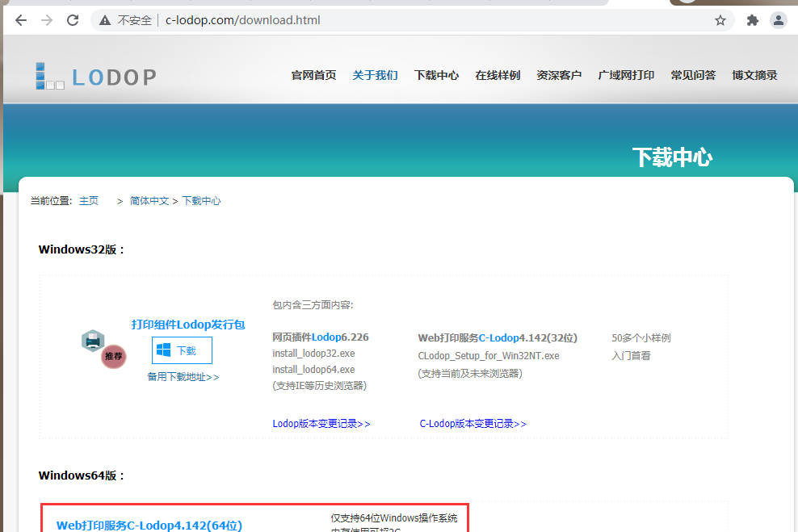
Task: Open the 常见问答 navigation item
Action: 693,75
